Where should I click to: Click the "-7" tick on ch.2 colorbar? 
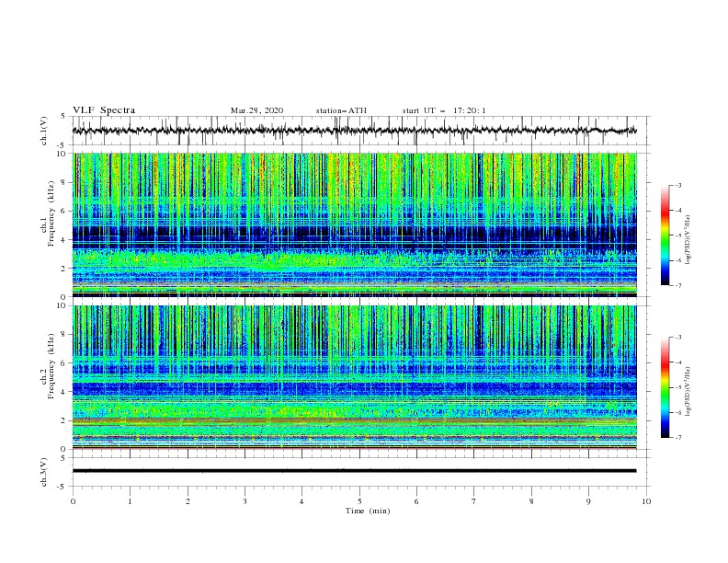678,437
